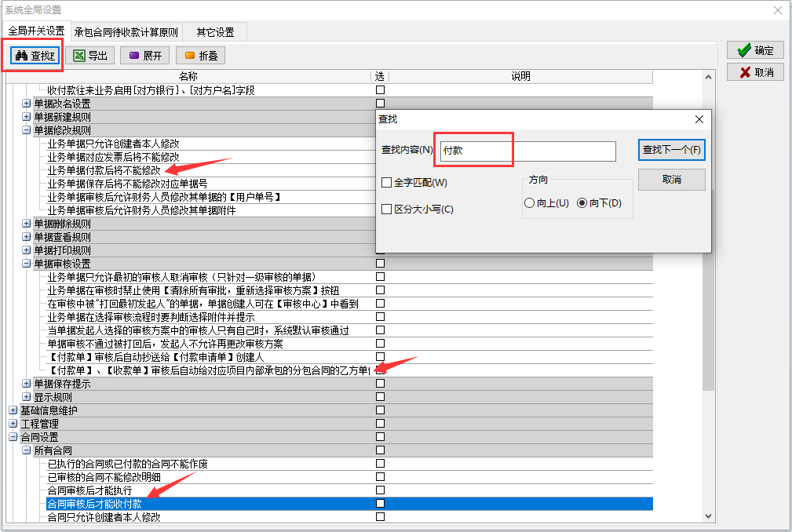Click the 导出 Excel export button
Image resolution: width=792 pixels, height=532 pixels.
click(x=90, y=56)
